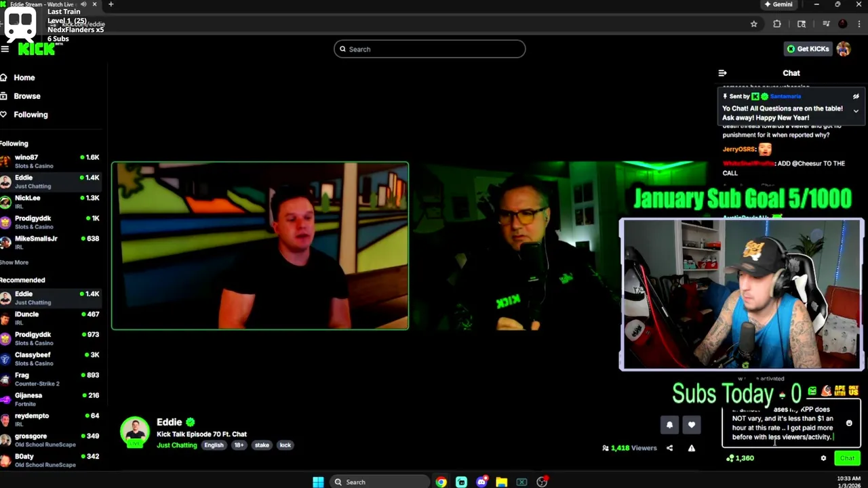This screenshot has height=488, width=868.
Task: Open grossgore Old School RuneScape channel
Action: 51,440
